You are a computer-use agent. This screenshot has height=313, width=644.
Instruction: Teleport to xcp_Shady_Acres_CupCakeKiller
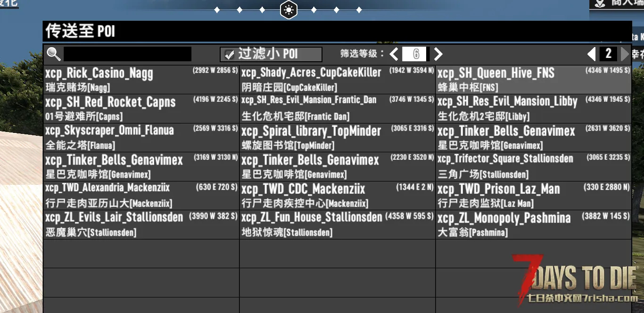338,80
